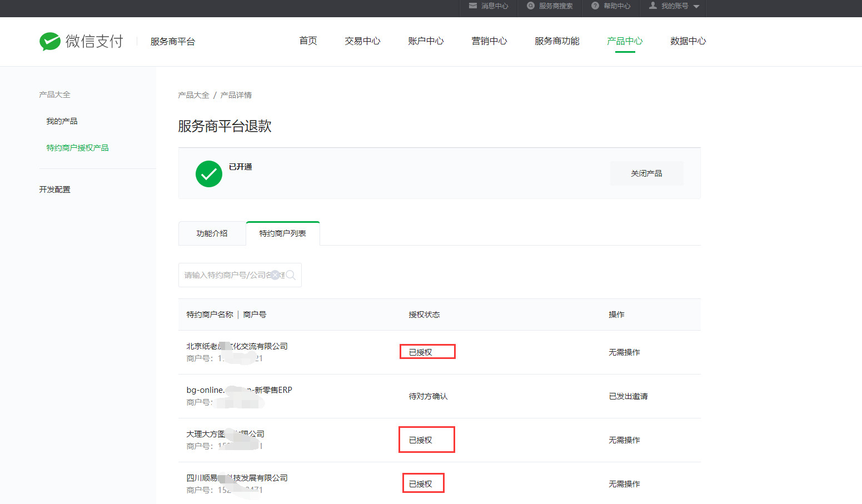Click the 服务商平台退款 page title
Viewport: 862px width, 504px height.
point(225,126)
